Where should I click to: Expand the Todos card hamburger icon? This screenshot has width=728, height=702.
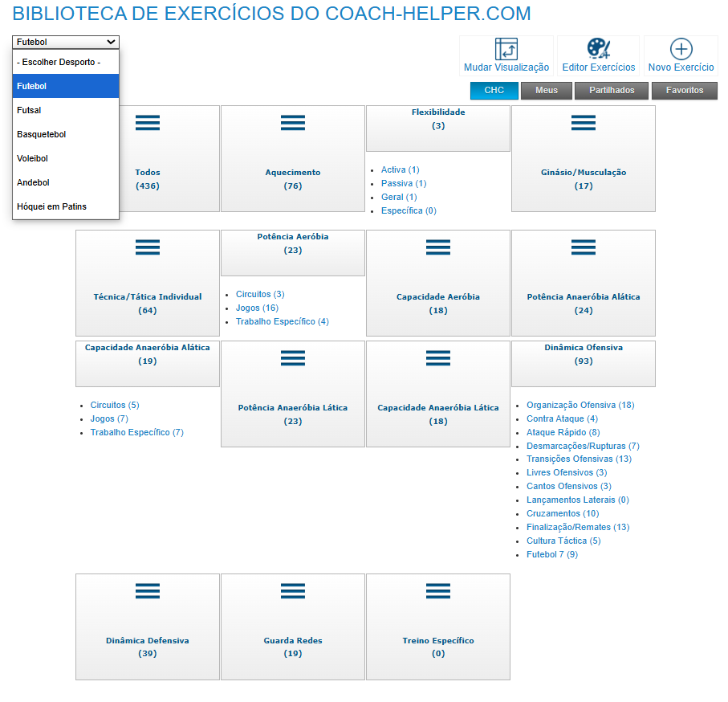click(148, 123)
